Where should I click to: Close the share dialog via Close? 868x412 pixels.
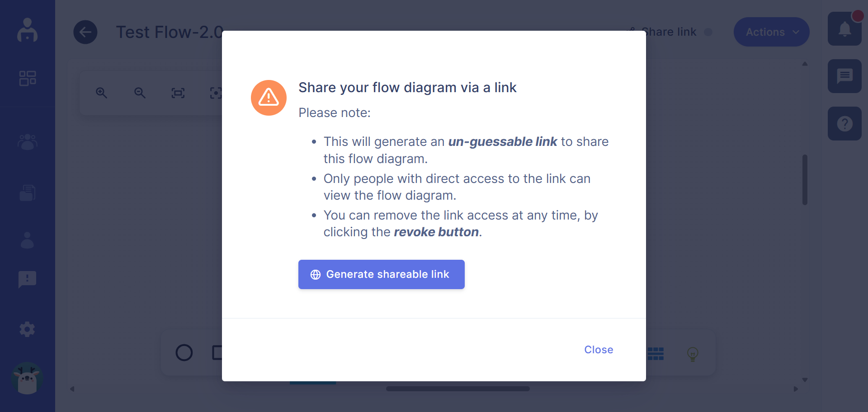pyautogui.click(x=599, y=349)
